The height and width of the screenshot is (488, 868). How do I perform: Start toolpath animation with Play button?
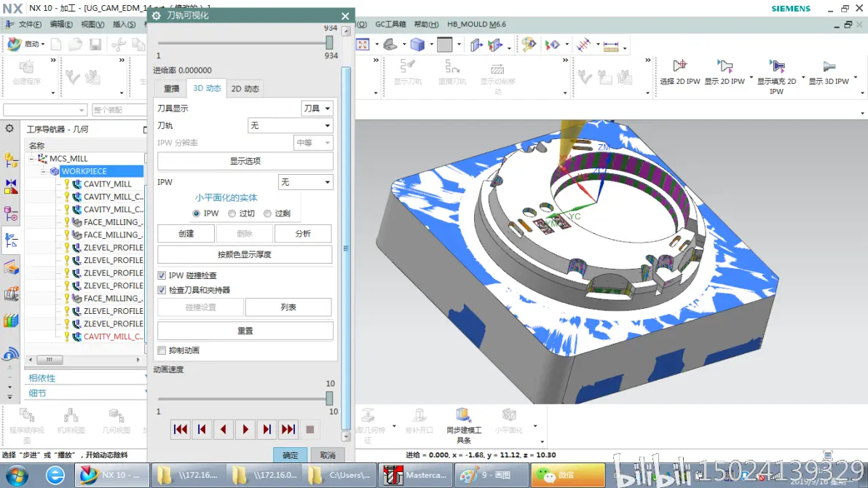pyautogui.click(x=245, y=429)
